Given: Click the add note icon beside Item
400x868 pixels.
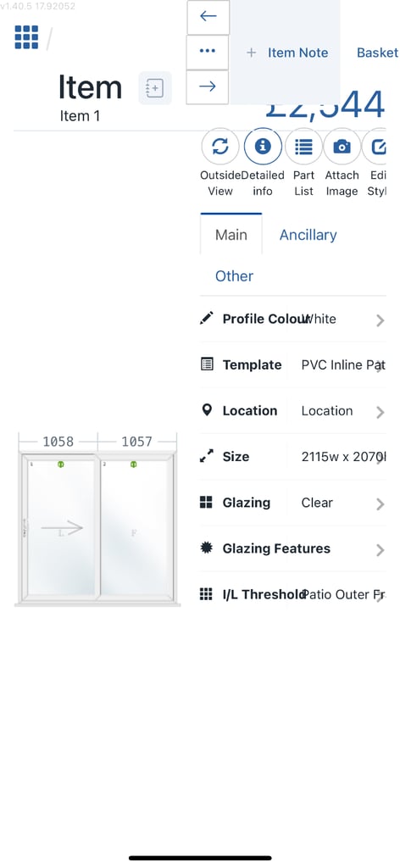Looking at the screenshot, I should [x=155, y=88].
